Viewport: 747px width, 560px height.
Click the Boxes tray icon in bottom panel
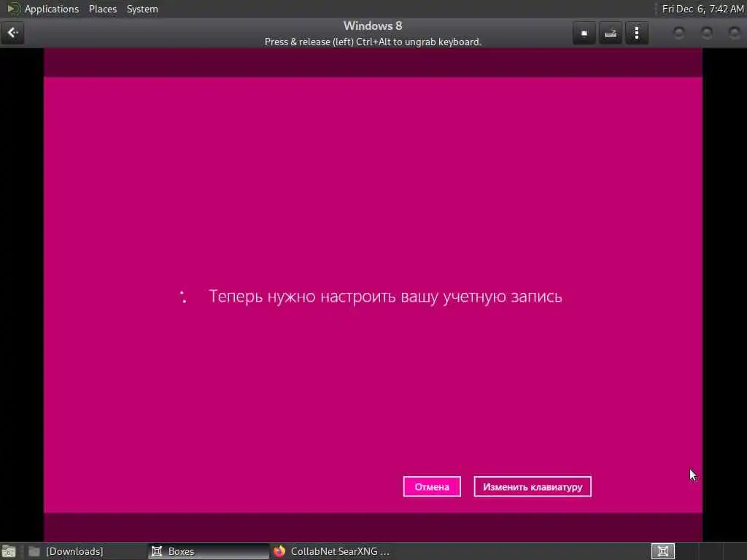click(x=662, y=551)
